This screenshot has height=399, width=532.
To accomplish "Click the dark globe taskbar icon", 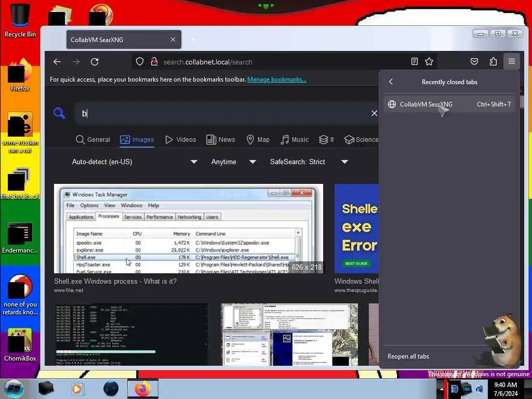I will [111, 389].
